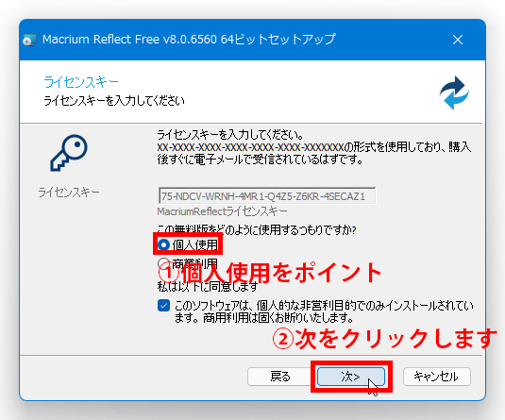Viewport: 505px width, 420px height.
Task: Click the XX-XXXX key format example text
Action: click(250, 147)
